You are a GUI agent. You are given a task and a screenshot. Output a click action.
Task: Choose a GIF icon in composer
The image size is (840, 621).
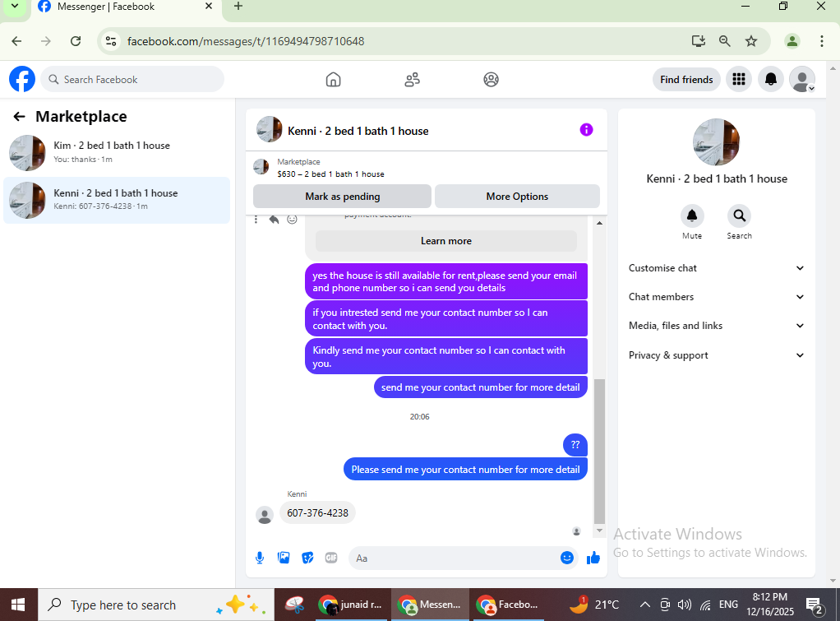coord(331,558)
